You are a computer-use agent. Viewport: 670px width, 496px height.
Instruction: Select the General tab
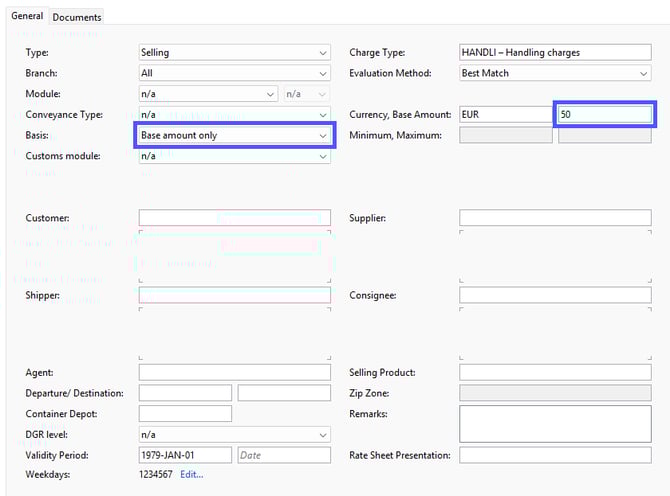[27, 16]
